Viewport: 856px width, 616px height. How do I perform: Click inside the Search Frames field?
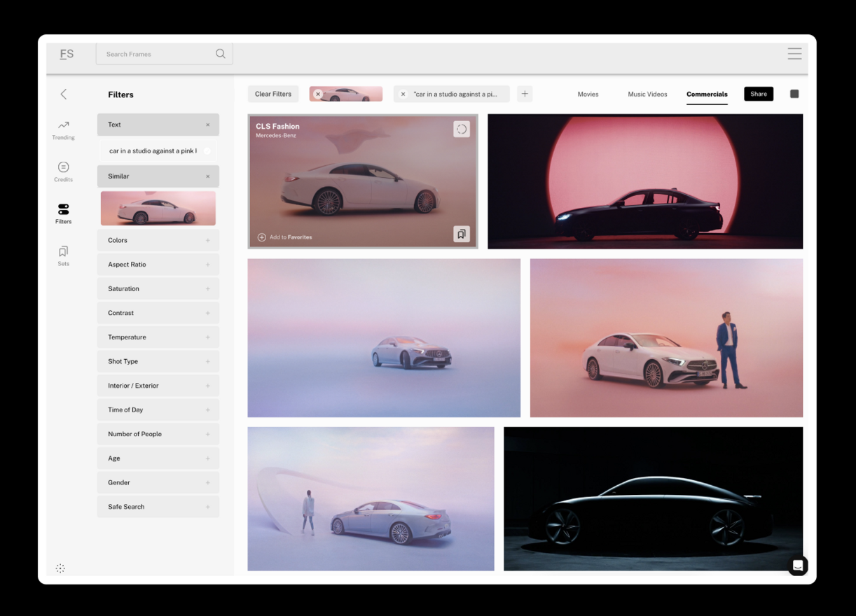[x=158, y=54]
